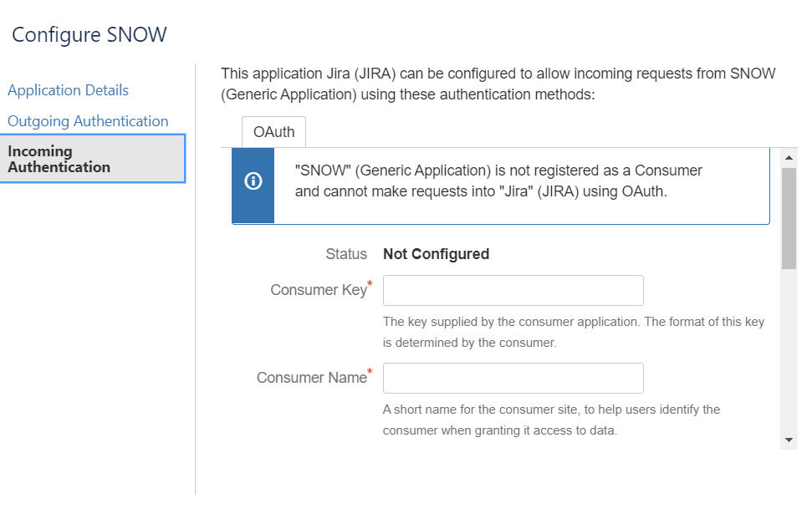Switch to the OAuth tab

[x=274, y=132]
